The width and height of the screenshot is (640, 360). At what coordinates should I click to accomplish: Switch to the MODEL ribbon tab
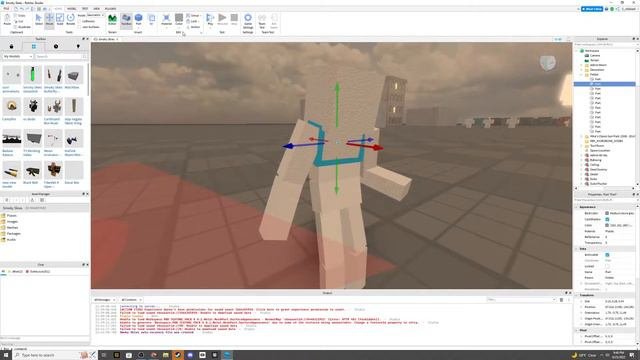pyautogui.click(x=71, y=9)
